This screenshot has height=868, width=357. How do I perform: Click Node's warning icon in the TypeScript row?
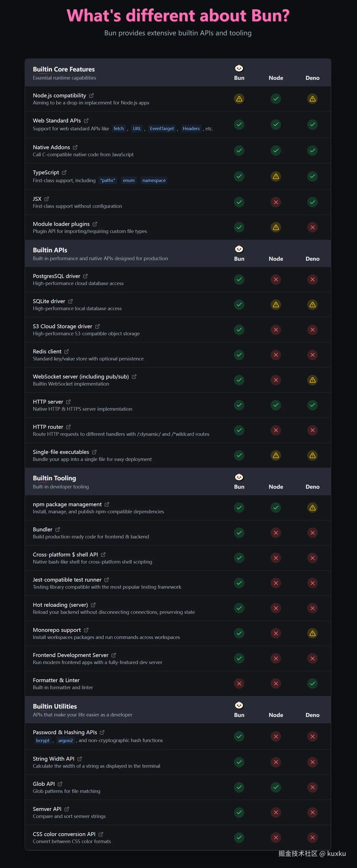[x=276, y=176]
